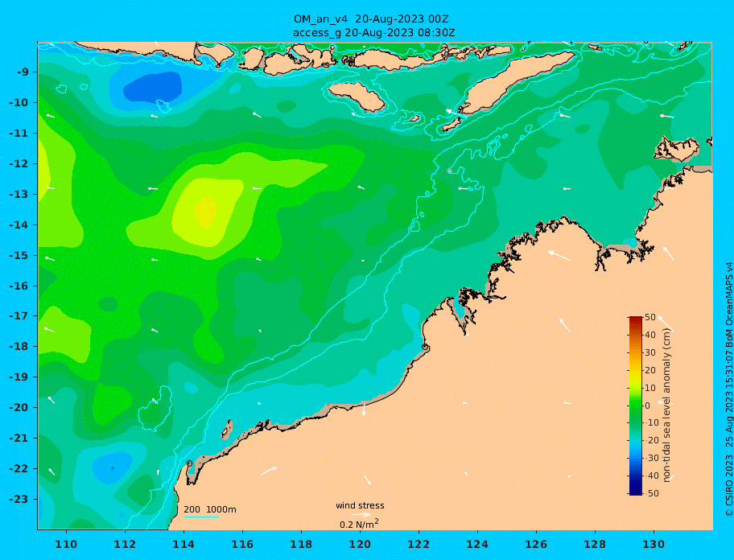Screen dimensions: 734x560
Task: Click non-tidal sea level anomaly (cm) label
Action: click(667, 406)
